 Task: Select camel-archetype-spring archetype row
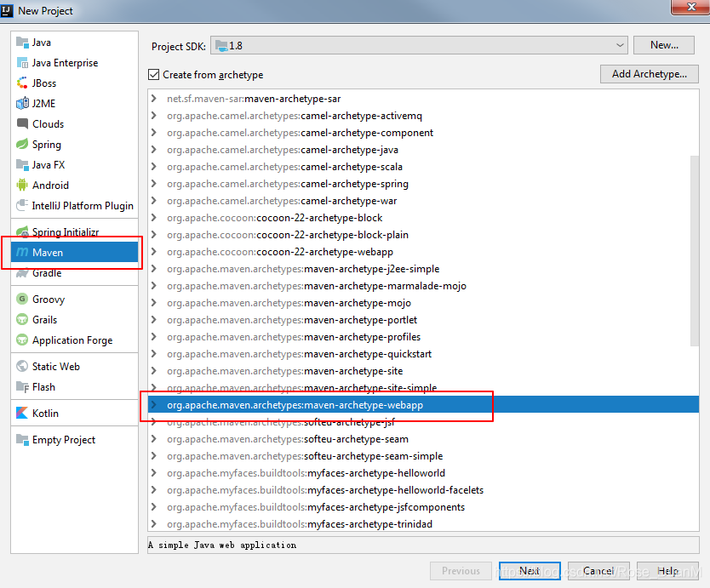pos(423,183)
